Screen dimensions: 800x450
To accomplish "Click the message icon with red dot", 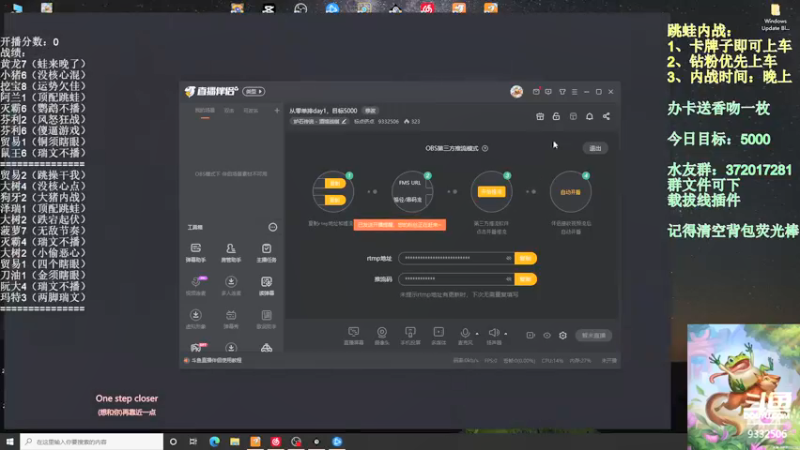I will [536, 91].
